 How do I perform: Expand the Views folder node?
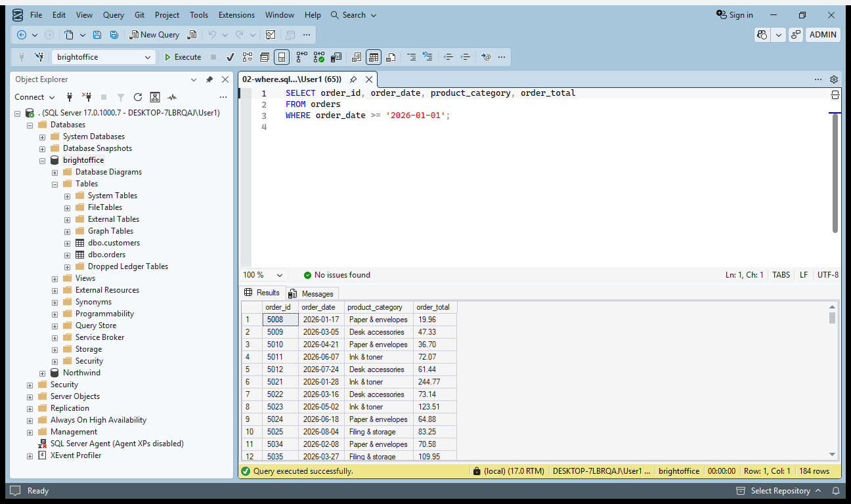55,278
